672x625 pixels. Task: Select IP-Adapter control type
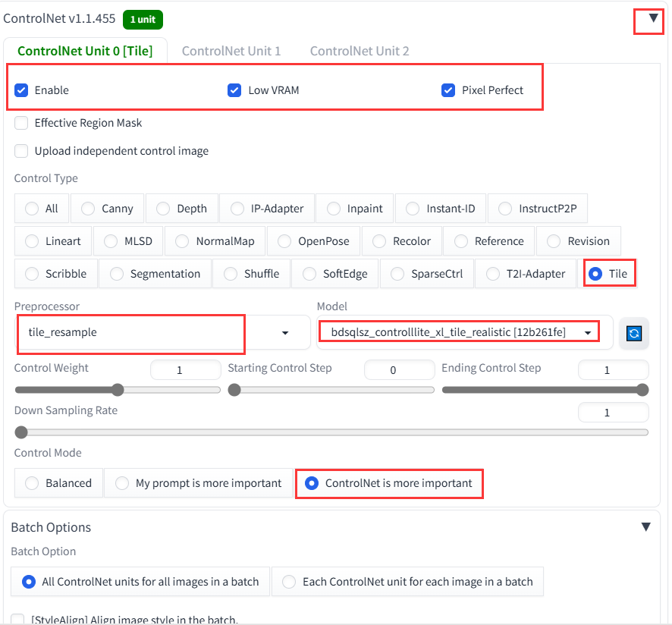click(266, 209)
